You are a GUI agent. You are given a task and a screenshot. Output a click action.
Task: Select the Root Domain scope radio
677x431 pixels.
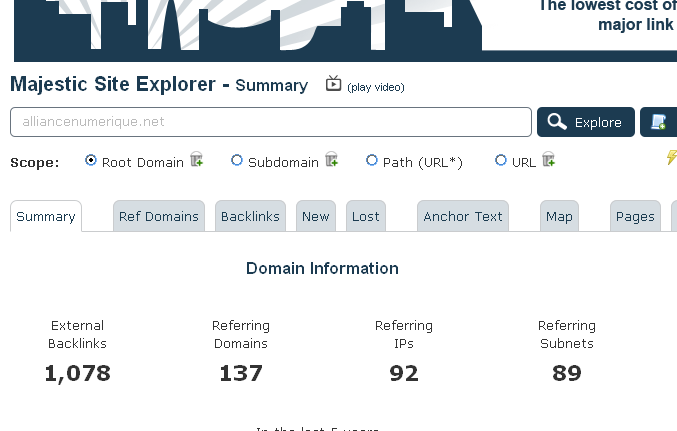click(91, 160)
